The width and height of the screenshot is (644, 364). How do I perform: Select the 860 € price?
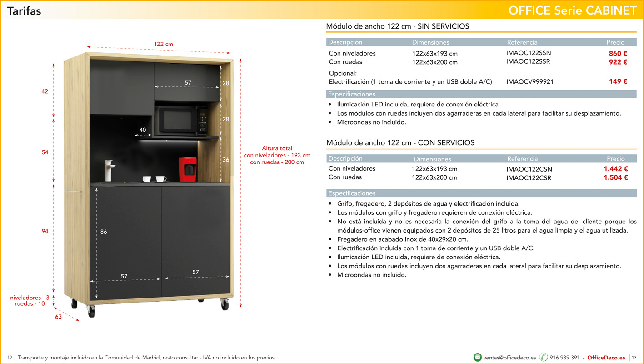click(618, 54)
